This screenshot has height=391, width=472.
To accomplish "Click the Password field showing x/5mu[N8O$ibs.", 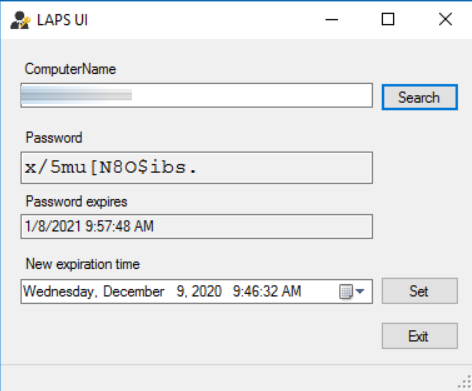I will click(197, 168).
